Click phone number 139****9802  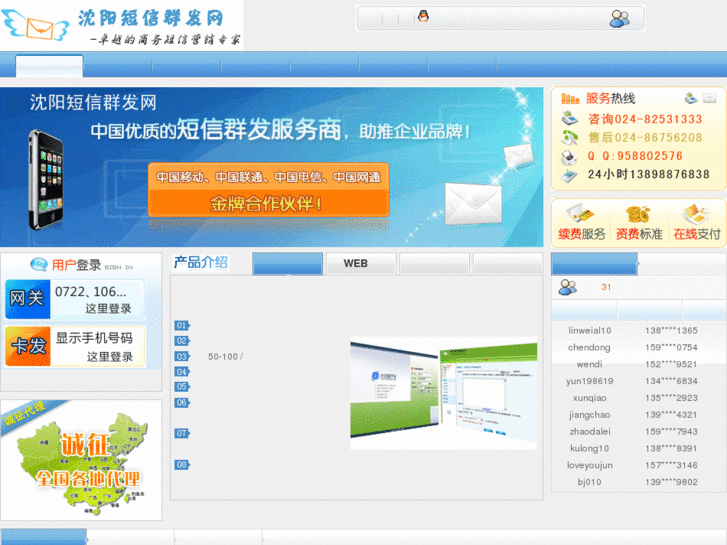[x=671, y=482]
